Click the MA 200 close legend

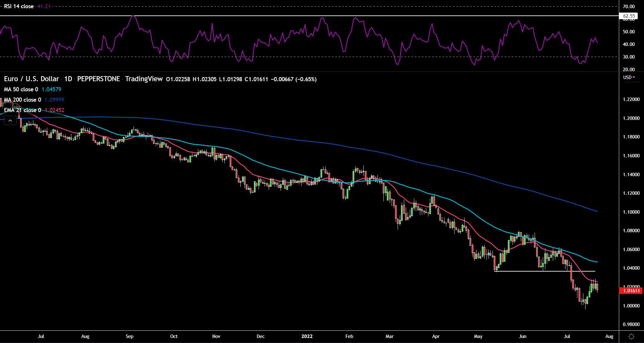[x=22, y=100]
